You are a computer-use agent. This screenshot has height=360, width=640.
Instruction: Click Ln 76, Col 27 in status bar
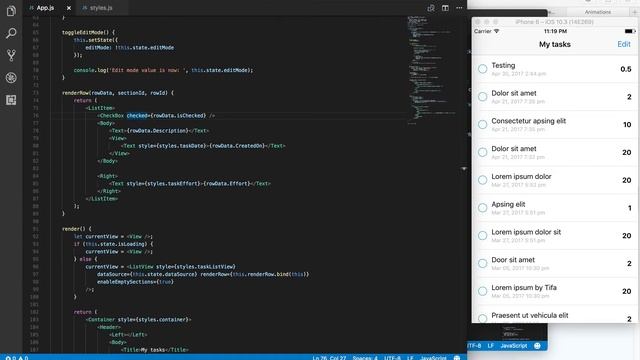[329, 358]
